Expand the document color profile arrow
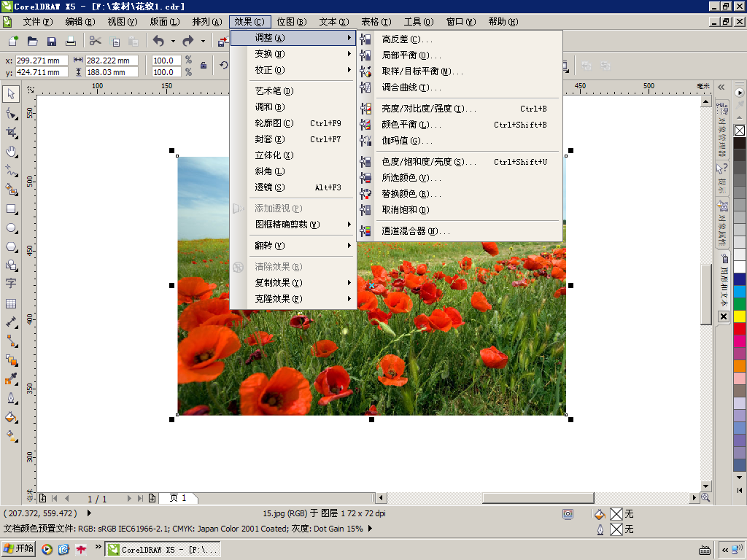 pos(370,529)
